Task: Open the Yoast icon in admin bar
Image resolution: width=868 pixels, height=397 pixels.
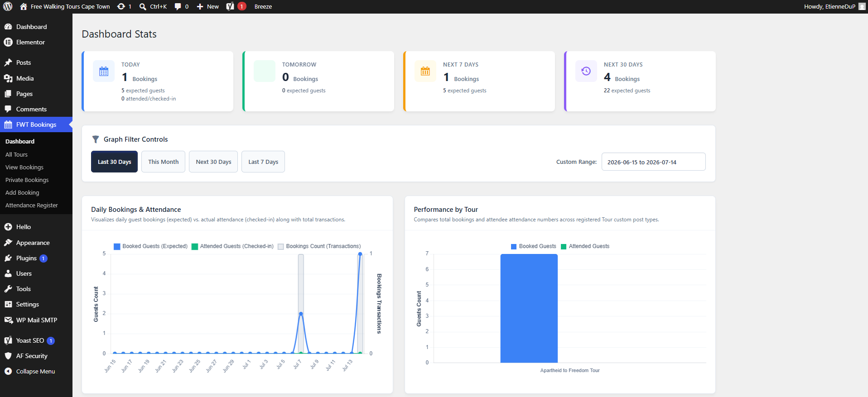Action: [x=230, y=6]
